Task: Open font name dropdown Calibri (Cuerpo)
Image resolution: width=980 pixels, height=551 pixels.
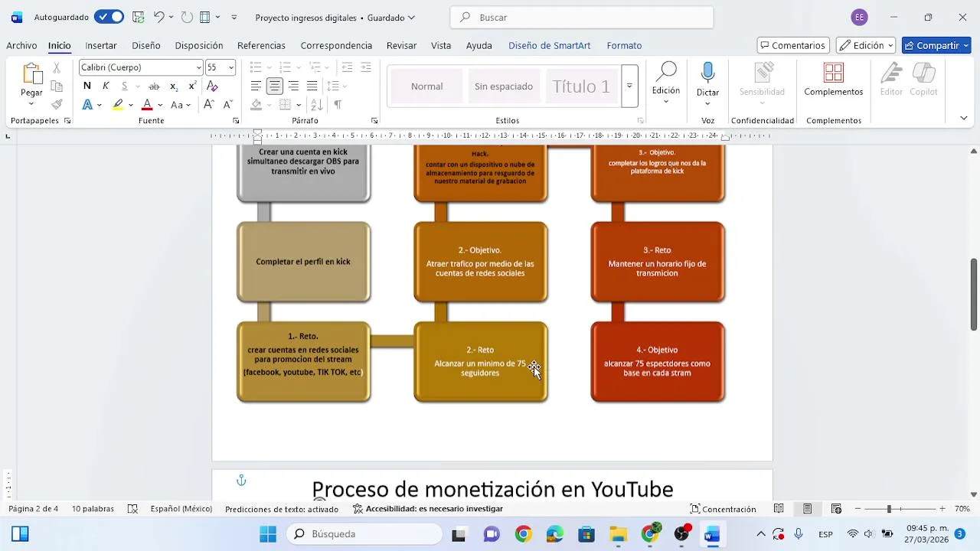Action: 199,67
